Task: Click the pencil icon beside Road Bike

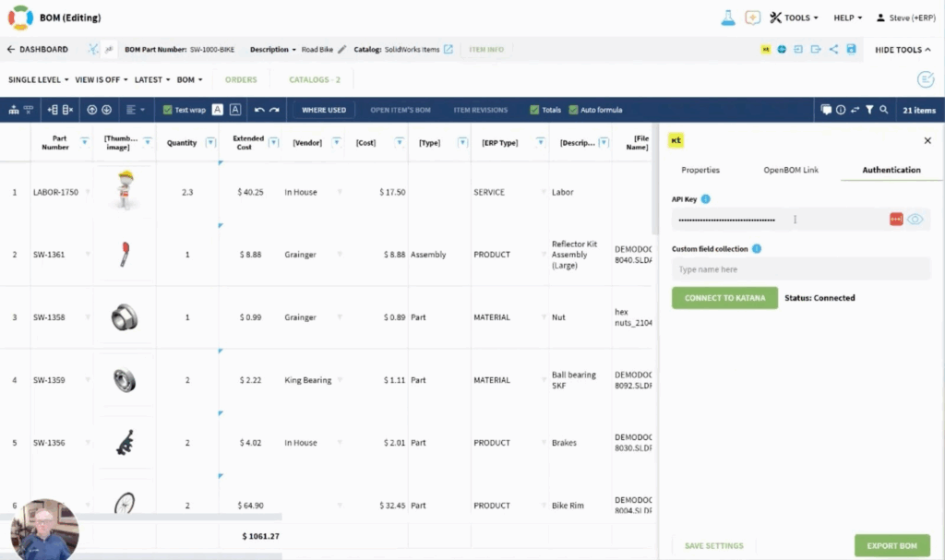Action: point(342,49)
